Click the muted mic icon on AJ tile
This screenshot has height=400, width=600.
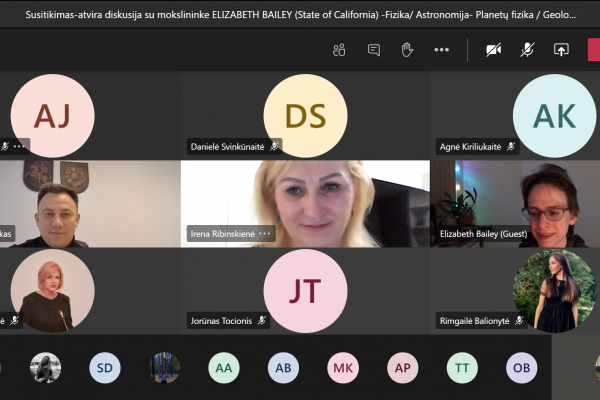coord(5,146)
